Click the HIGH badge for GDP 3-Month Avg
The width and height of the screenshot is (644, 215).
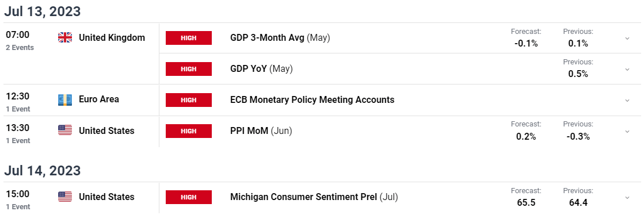pos(189,38)
